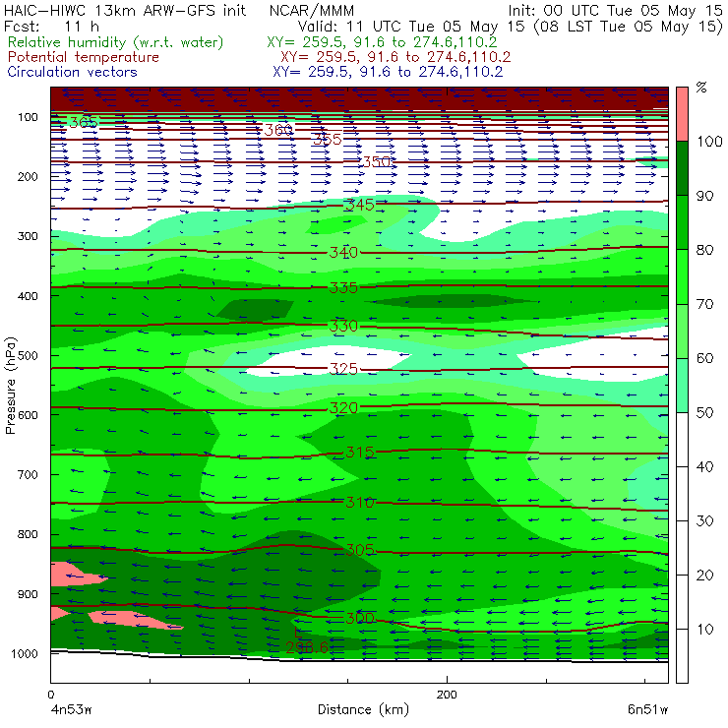Click the '345' contour label
Screen dimensions: 728x728
[359, 205]
